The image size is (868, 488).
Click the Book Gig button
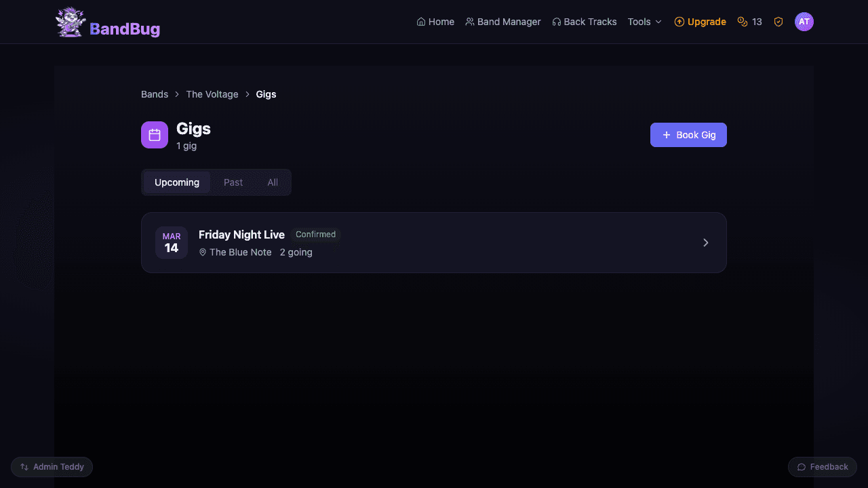[x=688, y=135]
